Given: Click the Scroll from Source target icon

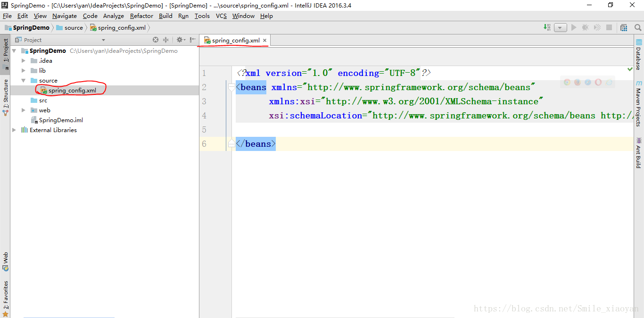Looking at the screenshot, I should tap(156, 40).
